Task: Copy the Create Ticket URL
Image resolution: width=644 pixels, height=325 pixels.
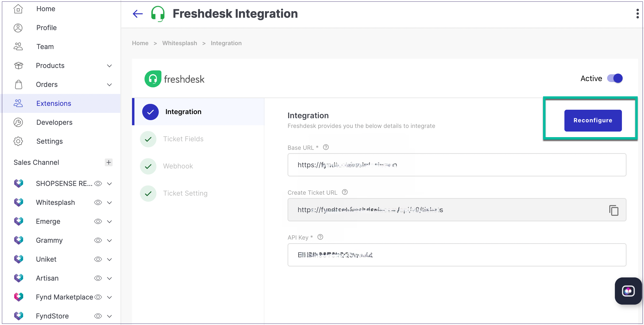Action: (614, 210)
